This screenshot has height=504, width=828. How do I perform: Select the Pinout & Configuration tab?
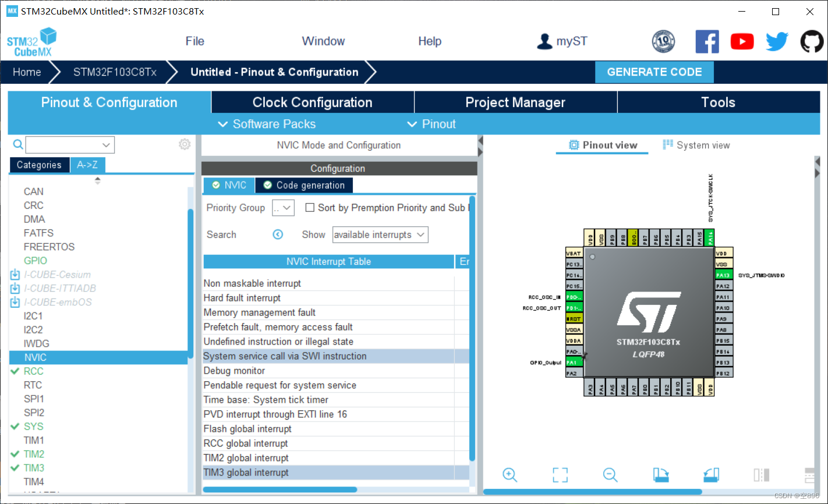click(109, 102)
